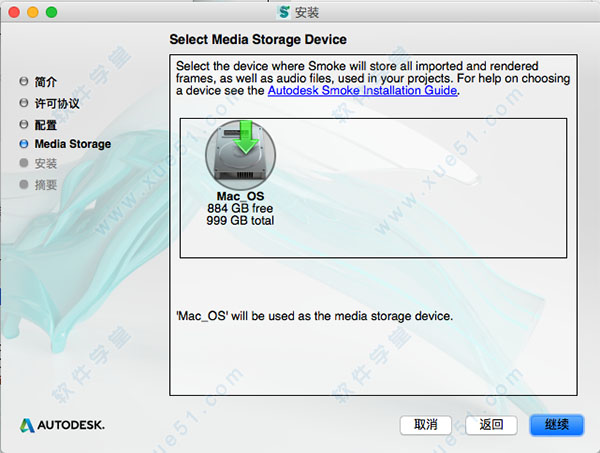Click the 继续 (Continue) button
This screenshot has width=600, height=453.
point(557,425)
